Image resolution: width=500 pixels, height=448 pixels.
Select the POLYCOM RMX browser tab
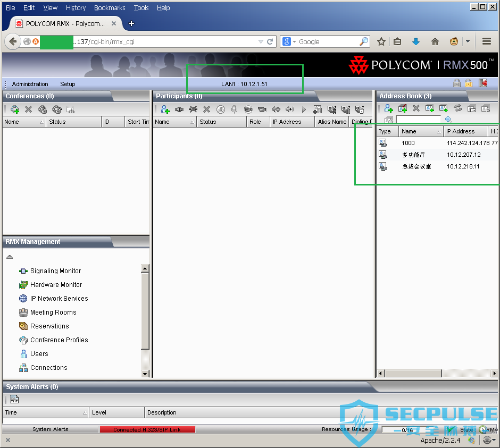coord(65,23)
